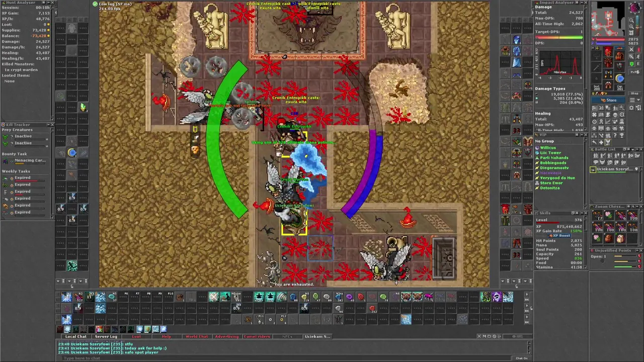Zoom in the minimap
644x362 pixels.
631,26
